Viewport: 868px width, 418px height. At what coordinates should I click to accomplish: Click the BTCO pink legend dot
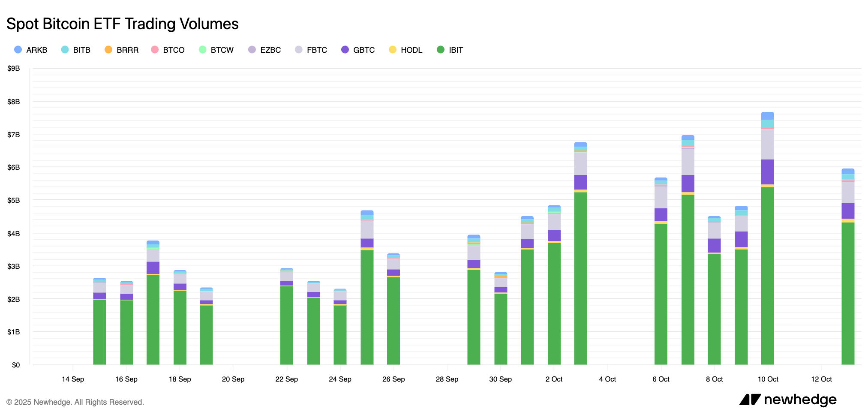pyautogui.click(x=154, y=50)
